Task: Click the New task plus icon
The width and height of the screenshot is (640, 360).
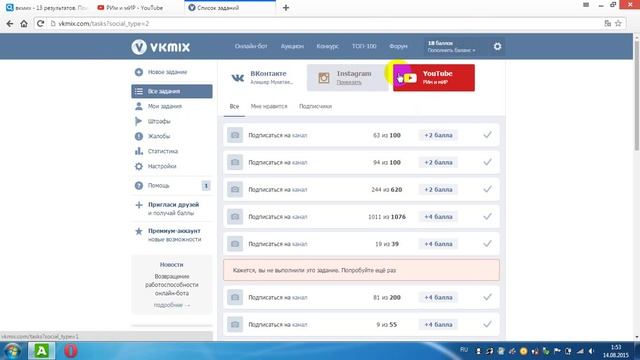Action: [x=139, y=72]
